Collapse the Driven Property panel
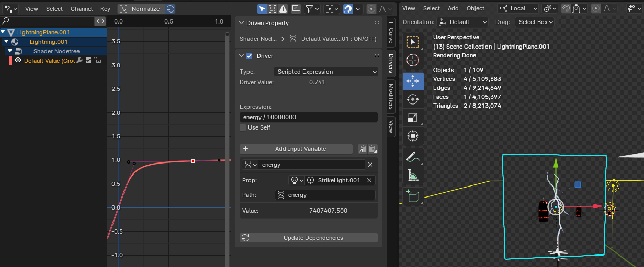Screen dimensions: 644x267 click(241, 23)
